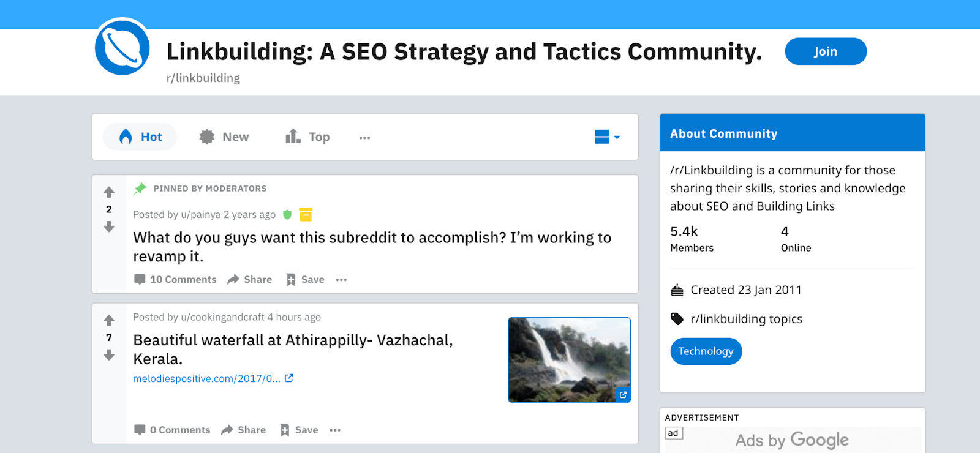Upvote the pinned moderator post

coord(109,192)
